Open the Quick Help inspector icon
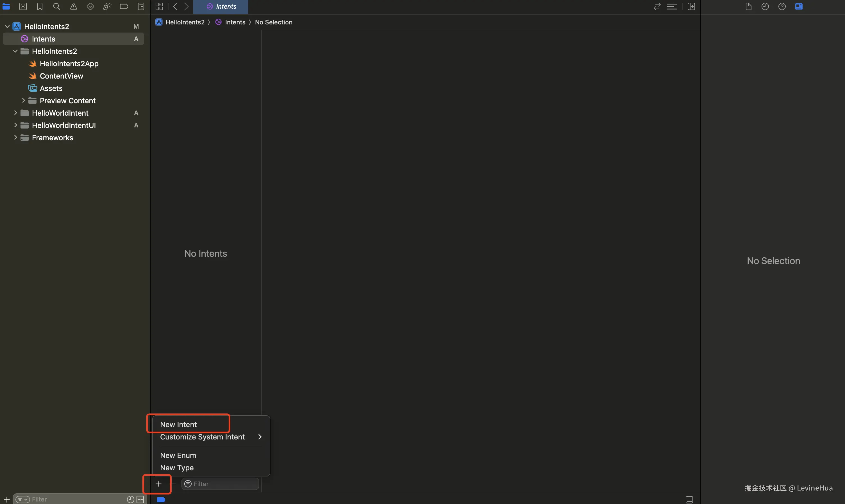Screen dimensions: 845x504 [x=782, y=6]
